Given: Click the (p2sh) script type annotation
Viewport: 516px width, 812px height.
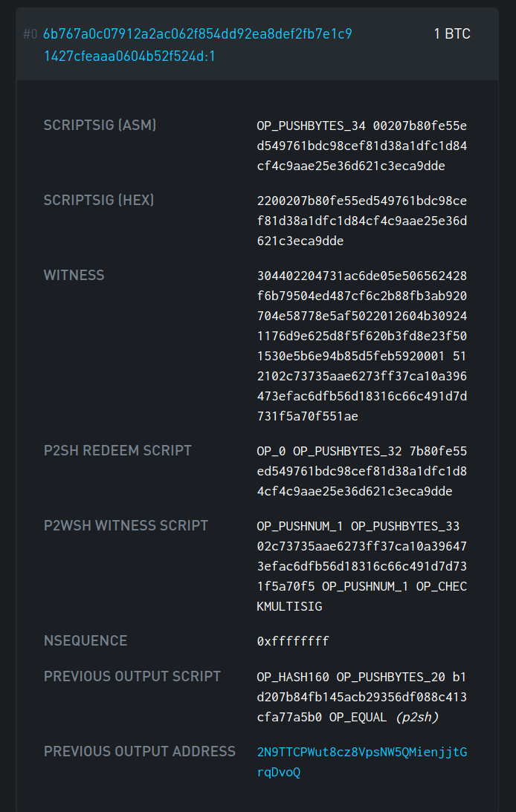Looking at the screenshot, I should click(x=417, y=717).
